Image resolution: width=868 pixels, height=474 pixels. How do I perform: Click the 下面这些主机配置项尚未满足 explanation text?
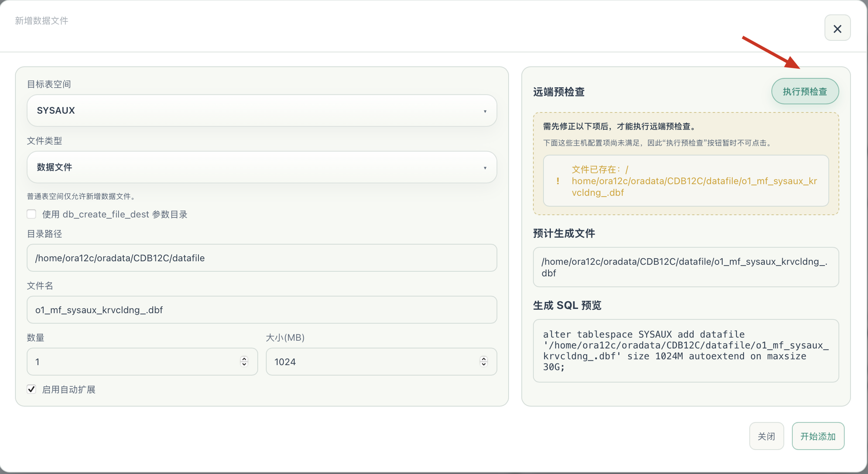tap(658, 143)
